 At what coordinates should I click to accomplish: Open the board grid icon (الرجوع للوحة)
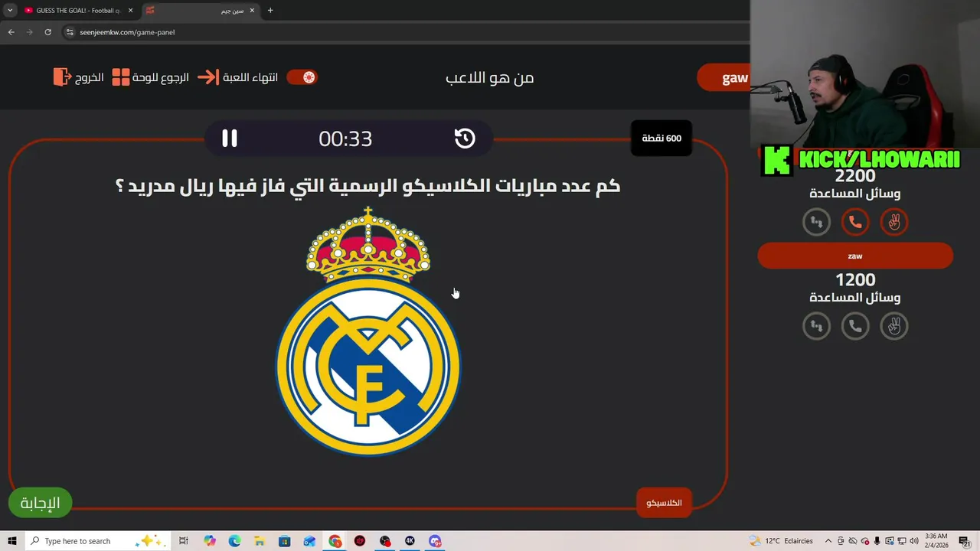[x=121, y=77]
